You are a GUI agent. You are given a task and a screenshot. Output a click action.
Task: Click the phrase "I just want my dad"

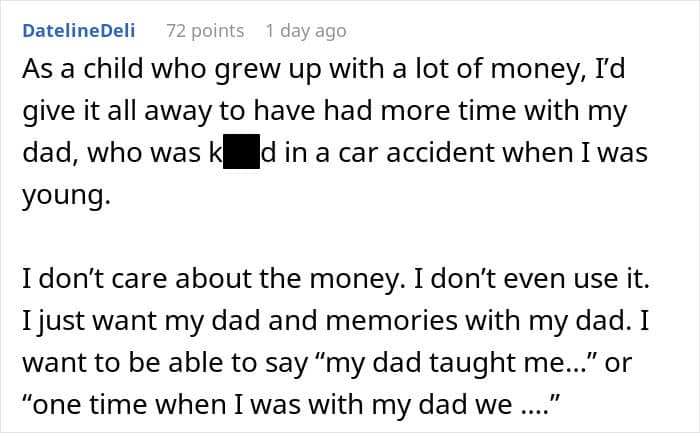[142, 321]
